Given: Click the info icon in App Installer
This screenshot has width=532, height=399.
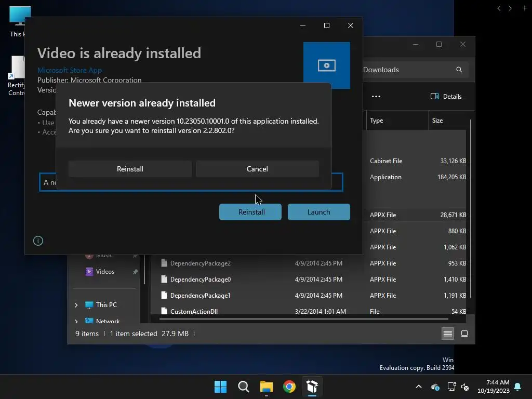Looking at the screenshot, I should 38,241.
